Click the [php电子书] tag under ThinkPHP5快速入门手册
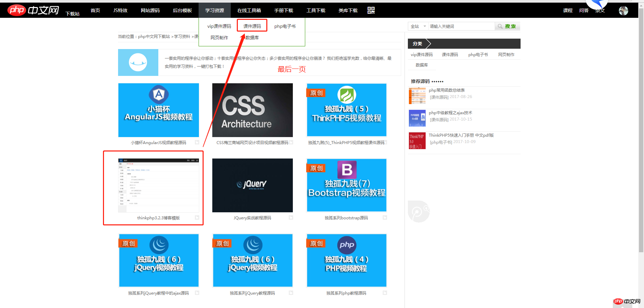Viewport: 644px width, 308px height. tap(441, 142)
